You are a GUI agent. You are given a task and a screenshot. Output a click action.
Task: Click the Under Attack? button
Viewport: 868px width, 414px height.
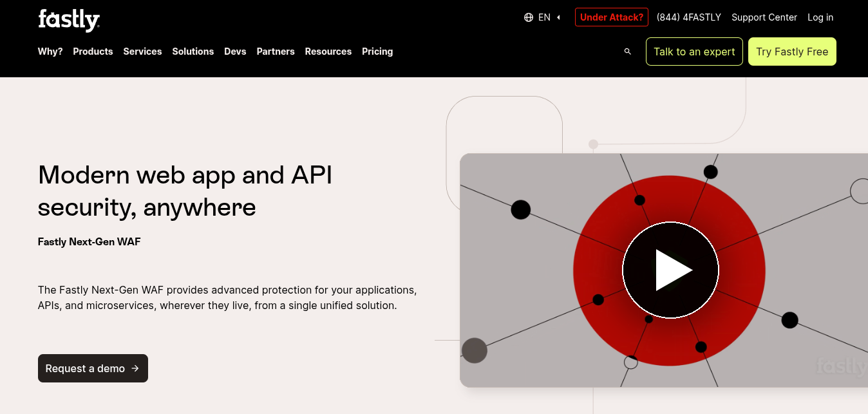click(612, 17)
